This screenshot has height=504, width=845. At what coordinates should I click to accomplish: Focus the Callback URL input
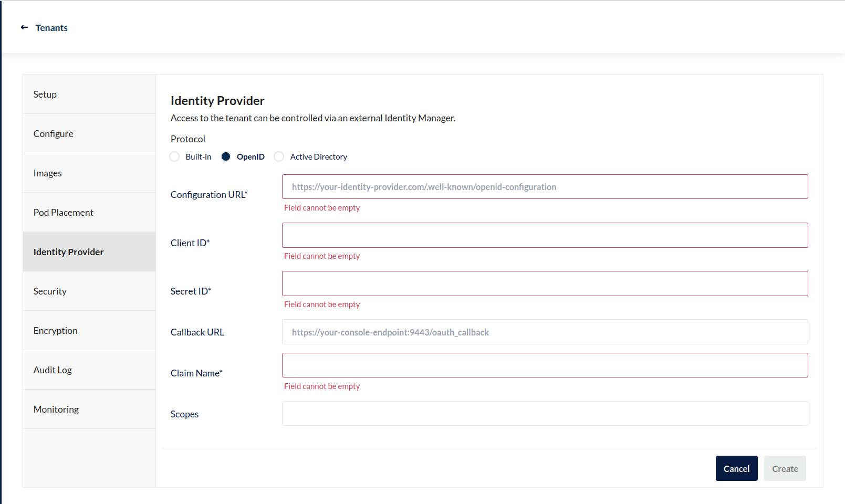(545, 332)
